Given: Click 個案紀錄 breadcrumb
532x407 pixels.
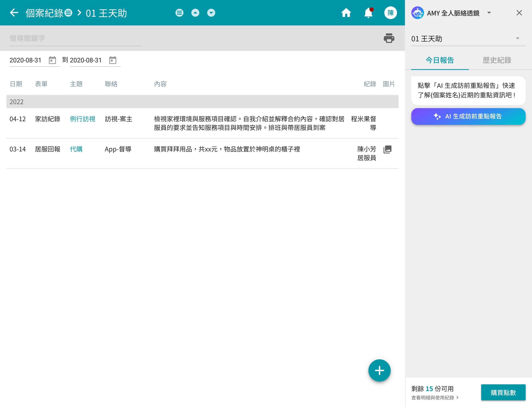Looking at the screenshot, I should [44, 13].
